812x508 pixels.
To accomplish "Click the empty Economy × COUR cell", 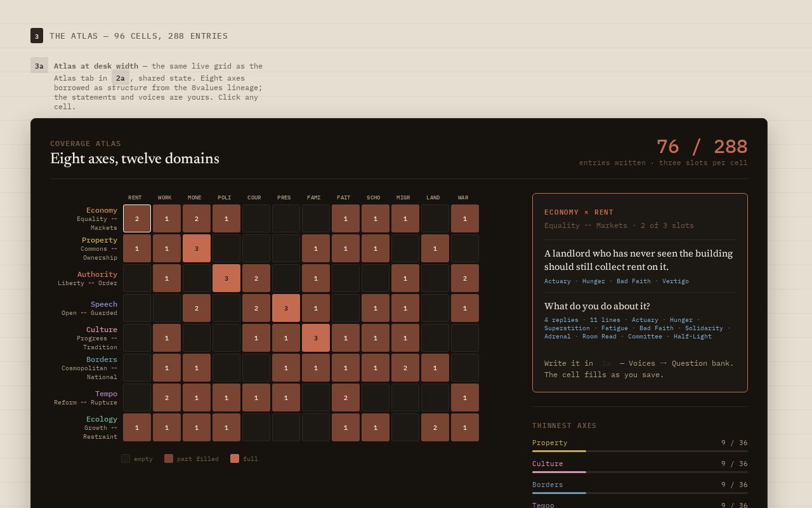I will [256, 218].
